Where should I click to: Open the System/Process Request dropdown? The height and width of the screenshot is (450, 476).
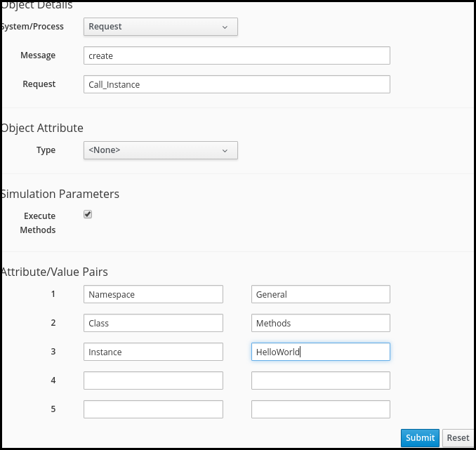pos(161,27)
